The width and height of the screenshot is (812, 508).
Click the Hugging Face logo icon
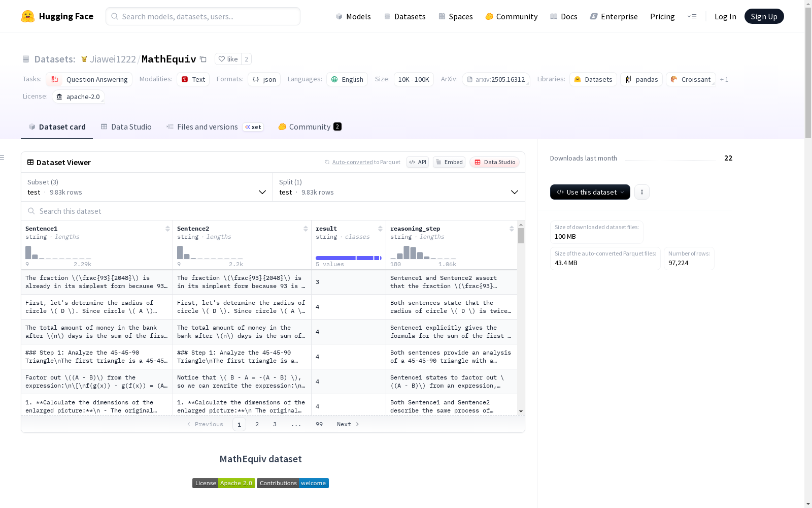pos(28,16)
